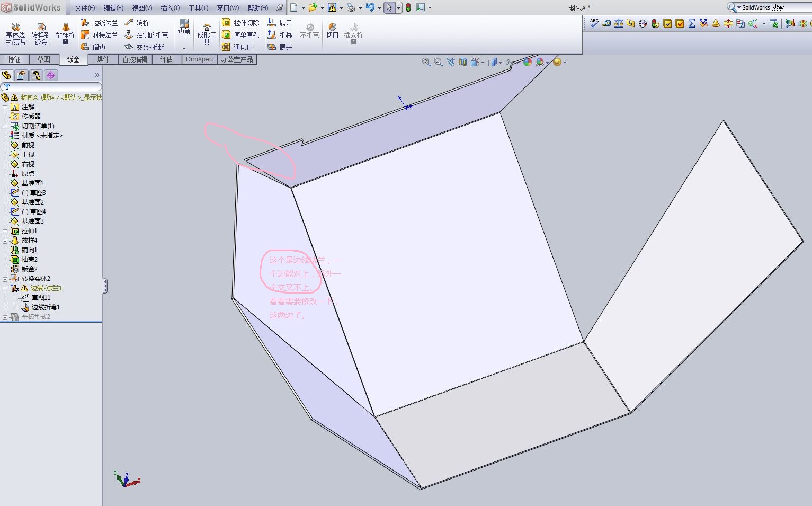Viewport: 812px width, 506px height.
Task: Switch to the 评估 evaluate tab
Action: (x=166, y=59)
